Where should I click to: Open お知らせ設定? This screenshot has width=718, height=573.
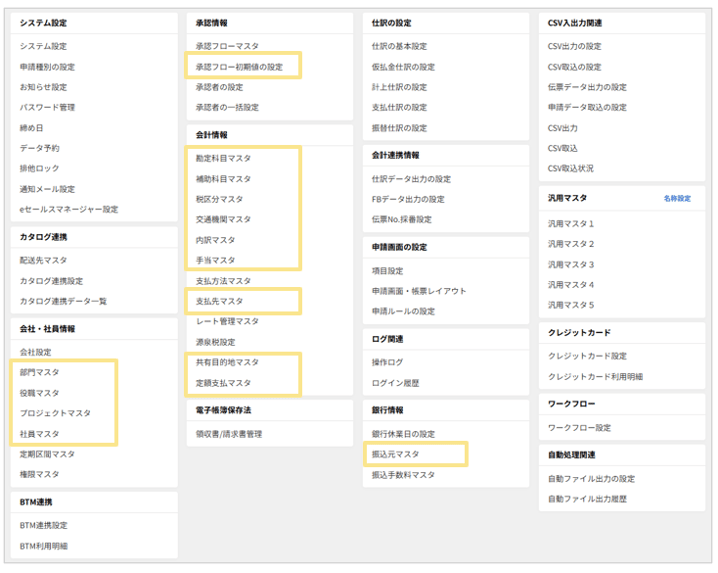coord(43,87)
